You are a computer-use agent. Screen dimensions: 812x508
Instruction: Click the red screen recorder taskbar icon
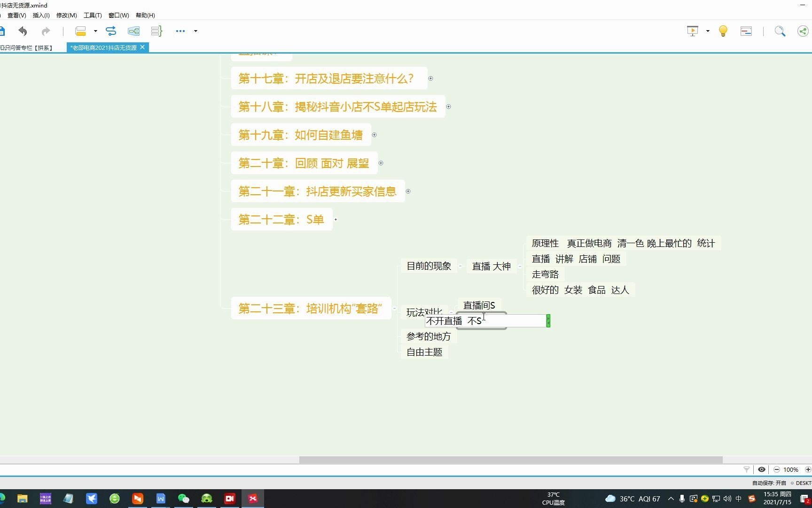[x=230, y=499]
